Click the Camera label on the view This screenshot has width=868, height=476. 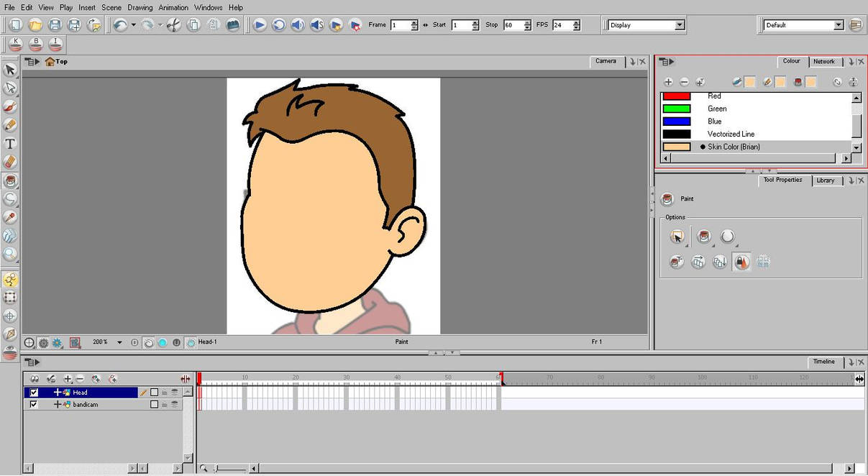tap(605, 61)
